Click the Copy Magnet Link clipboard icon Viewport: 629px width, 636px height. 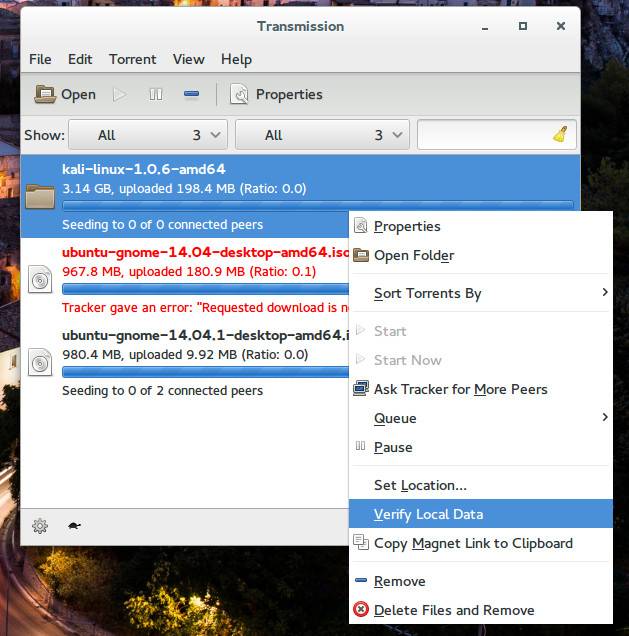(x=361, y=542)
